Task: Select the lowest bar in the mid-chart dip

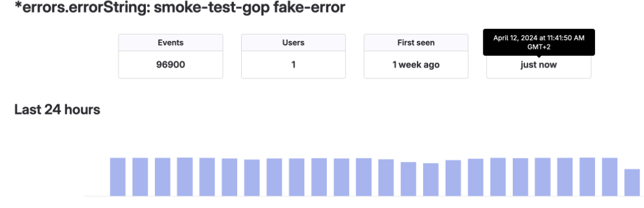Action: point(430,180)
